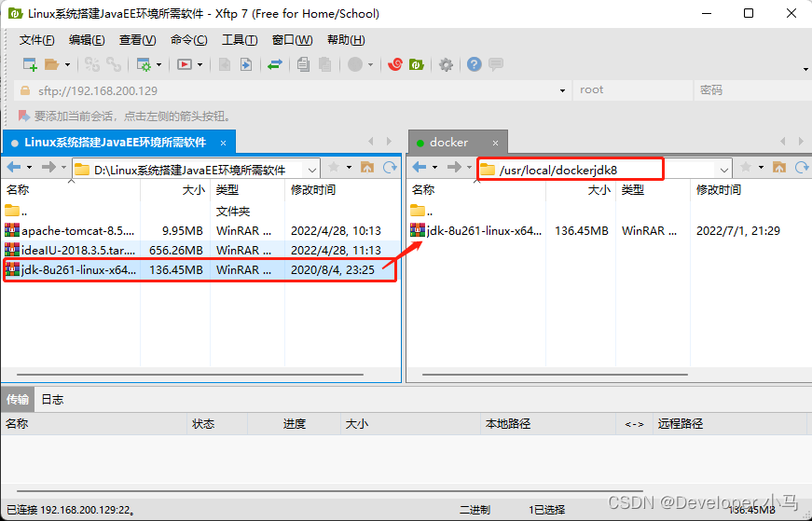Open the 编辑(E) menu
The height and width of the screenshot is (521, 812).
87,40
